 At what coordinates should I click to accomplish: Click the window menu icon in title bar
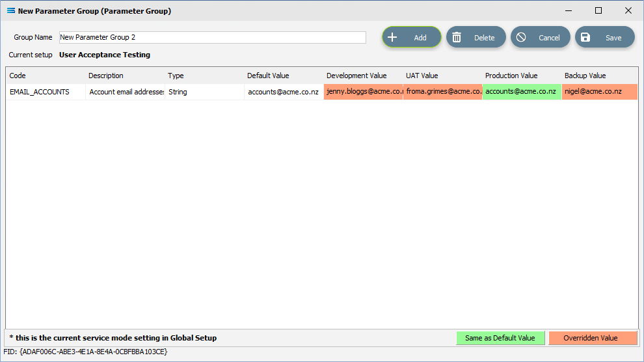pyautogui.click(x=11, y=10)
